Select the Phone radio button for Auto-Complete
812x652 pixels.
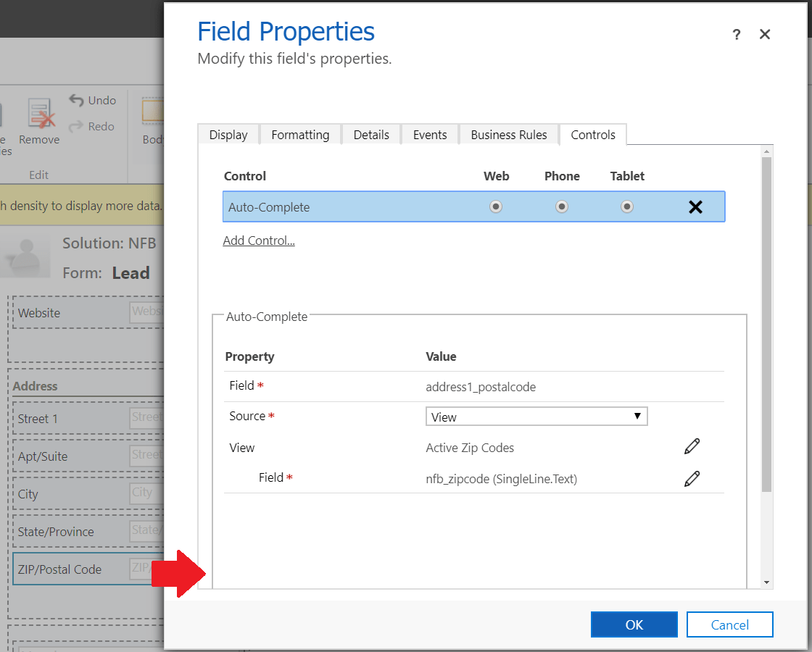coord(562,207)
